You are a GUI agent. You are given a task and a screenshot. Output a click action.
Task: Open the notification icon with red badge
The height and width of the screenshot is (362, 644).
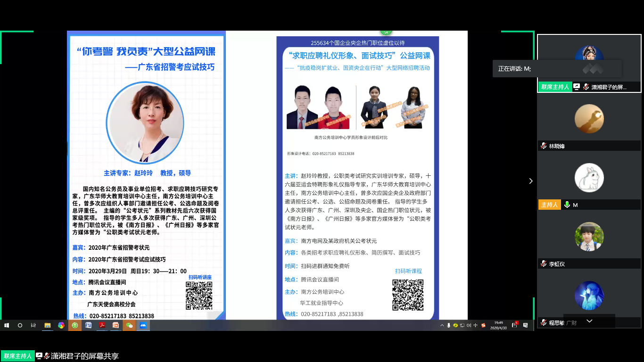click(515, 325)
